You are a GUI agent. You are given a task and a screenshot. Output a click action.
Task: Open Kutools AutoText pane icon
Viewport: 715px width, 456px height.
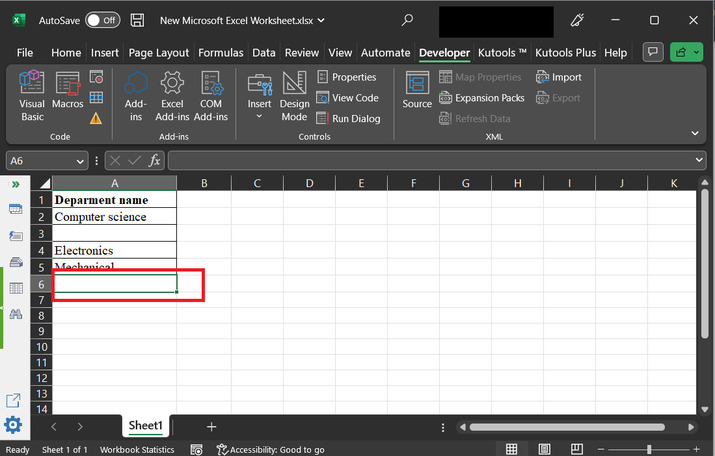pyautogui.click(x=16, y=236)
